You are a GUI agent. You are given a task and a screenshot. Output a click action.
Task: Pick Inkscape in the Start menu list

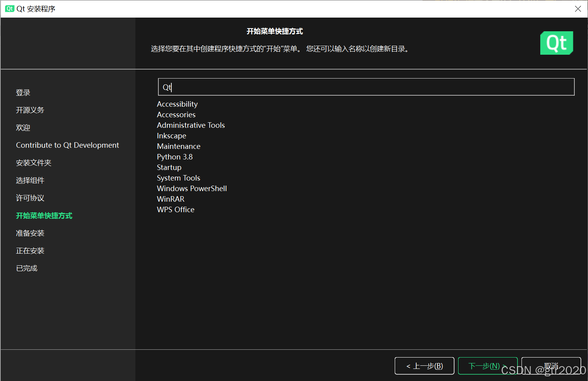tap(171, 136)
